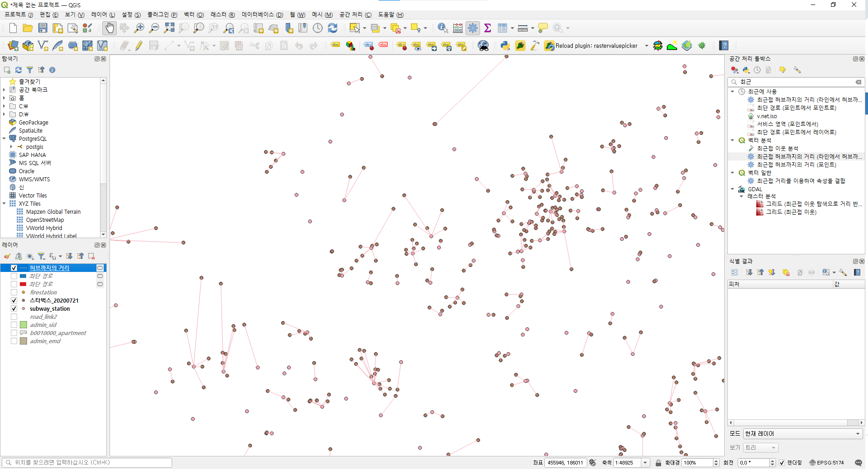Run the v.net.iso algorithm from recent list
Viewport: 868px width, 469px height.
click(x=767, y=116)
